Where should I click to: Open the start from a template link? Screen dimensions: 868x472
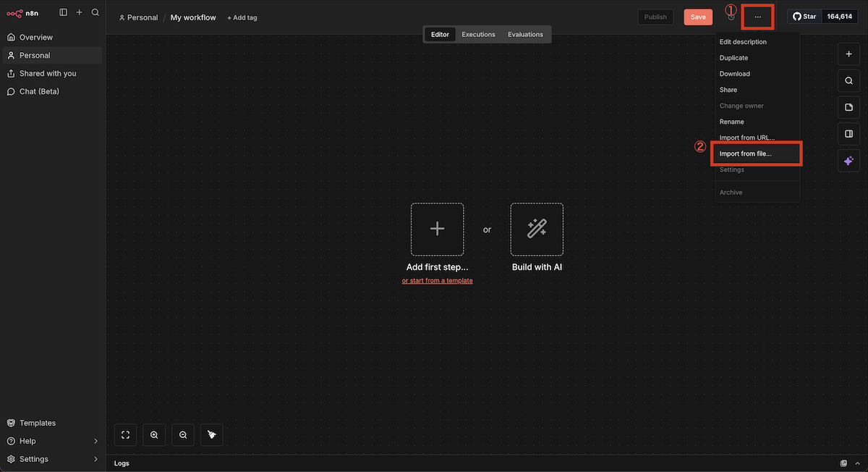[437, 279]
